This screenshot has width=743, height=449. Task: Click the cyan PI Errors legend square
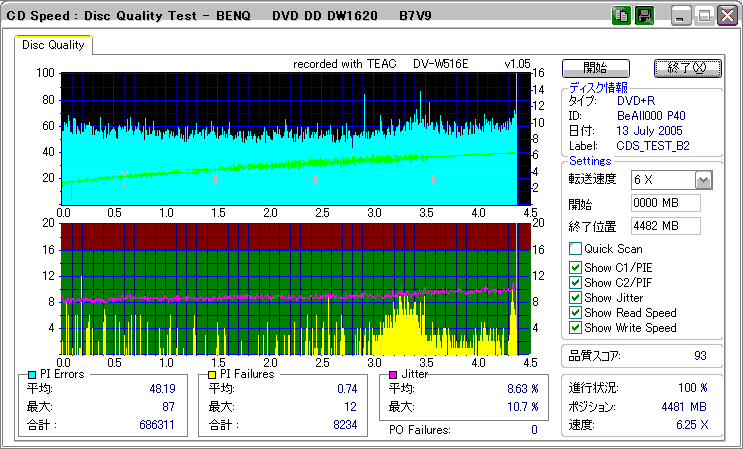click(33, 374)
